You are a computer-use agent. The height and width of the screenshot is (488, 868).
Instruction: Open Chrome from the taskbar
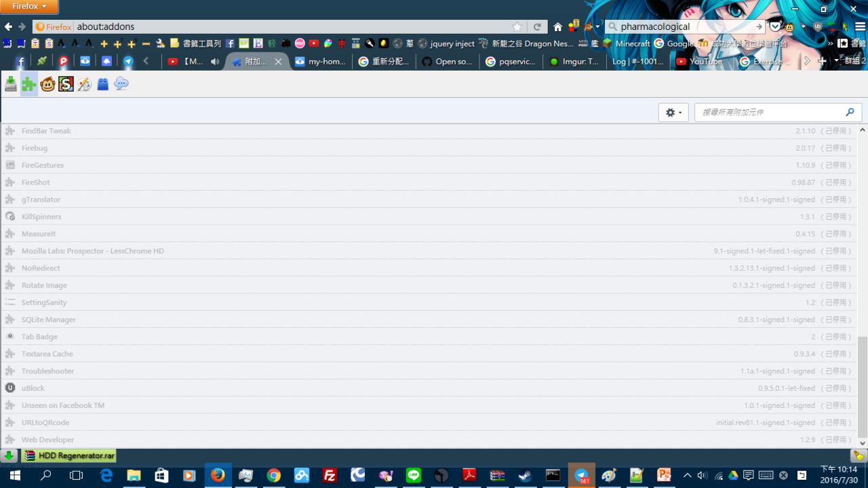(x=274, y=476)
